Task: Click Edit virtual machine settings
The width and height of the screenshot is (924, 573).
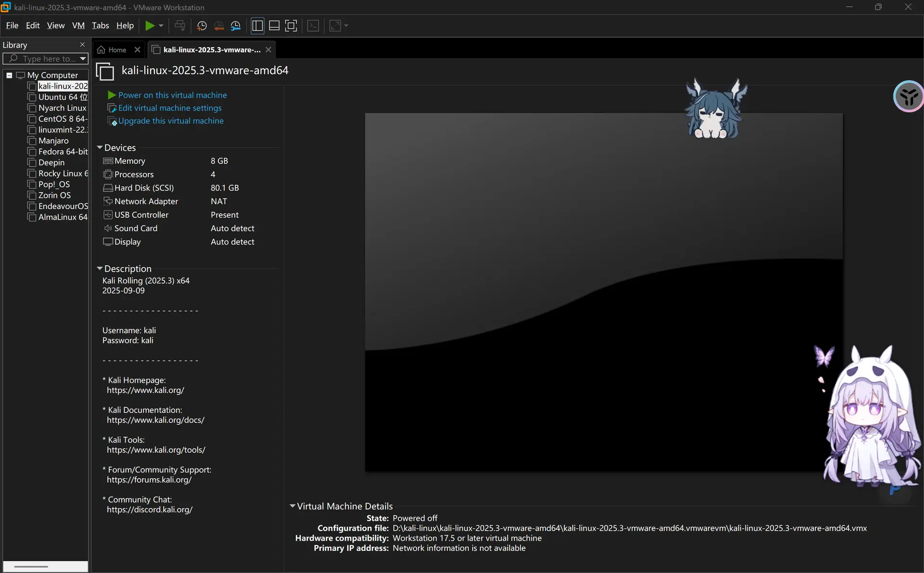Action: (x=170, y=108)
